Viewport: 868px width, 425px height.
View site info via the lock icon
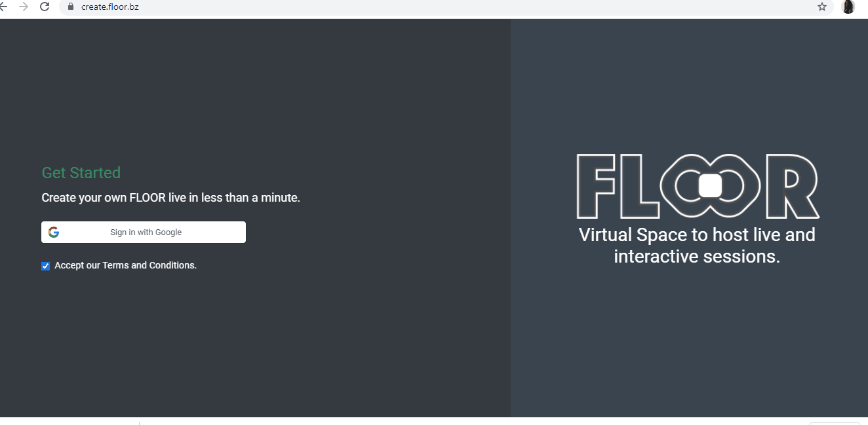71,7
